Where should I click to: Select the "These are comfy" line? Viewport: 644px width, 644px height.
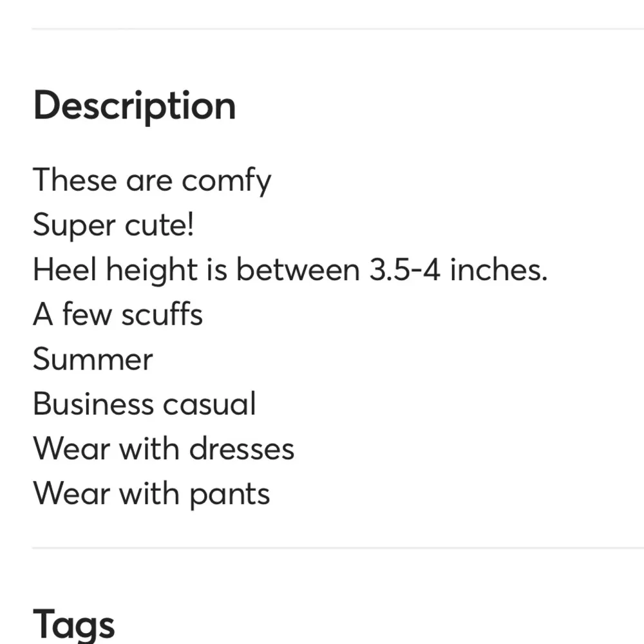point(152,181)
